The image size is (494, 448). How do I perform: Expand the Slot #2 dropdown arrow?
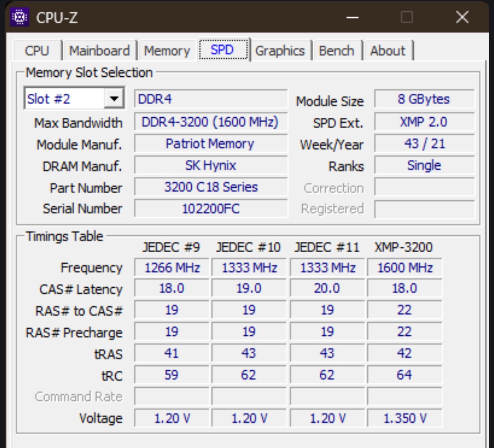[x=114, y=99]
